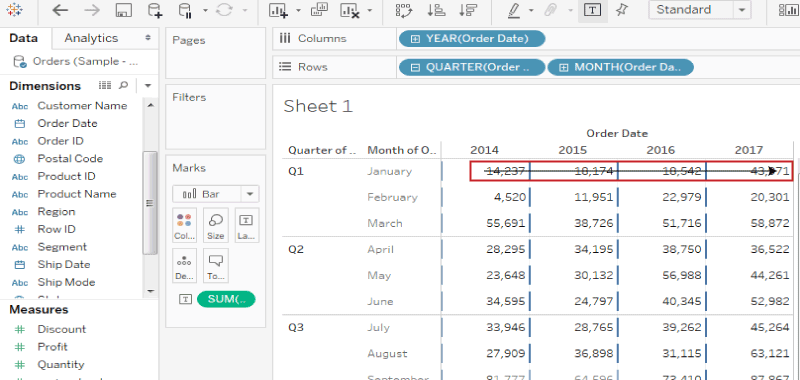Select the Data tab
Screen dimensions: 800x380
tap(23, 38)
